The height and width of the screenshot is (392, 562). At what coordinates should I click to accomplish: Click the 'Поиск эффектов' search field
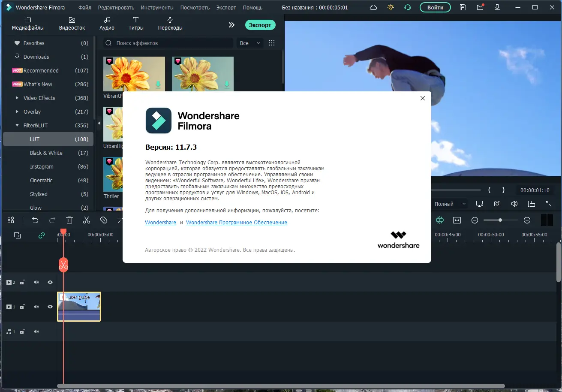click(168, 43)
